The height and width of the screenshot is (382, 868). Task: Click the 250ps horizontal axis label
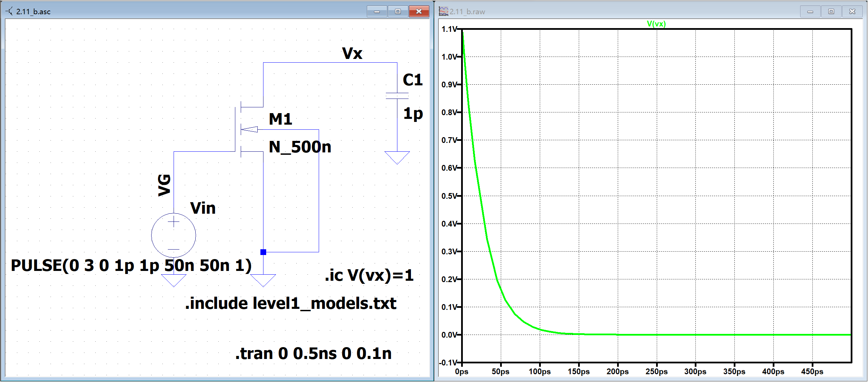tap(656, 372)
